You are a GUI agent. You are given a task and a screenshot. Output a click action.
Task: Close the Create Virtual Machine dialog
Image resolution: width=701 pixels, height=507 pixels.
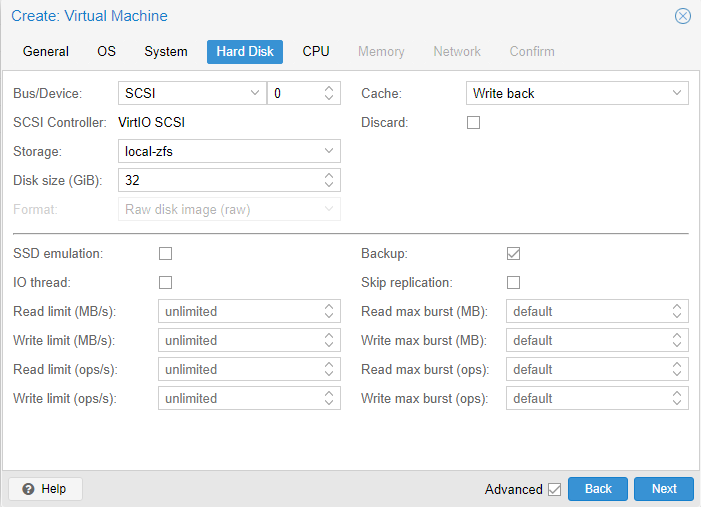[682, 17]
